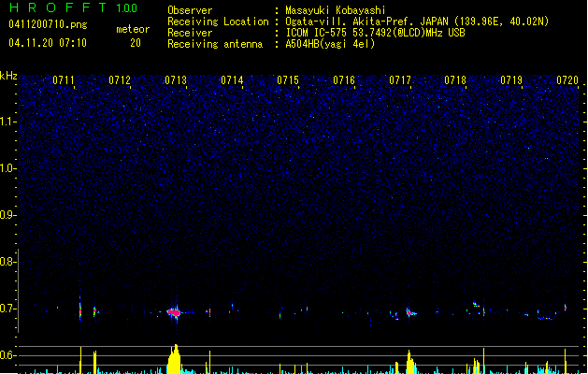Image resolution: width=588 pixels, height=374 pixels.
Task: Click the 0.7 kHz axis label
Action: pos(7,309)
